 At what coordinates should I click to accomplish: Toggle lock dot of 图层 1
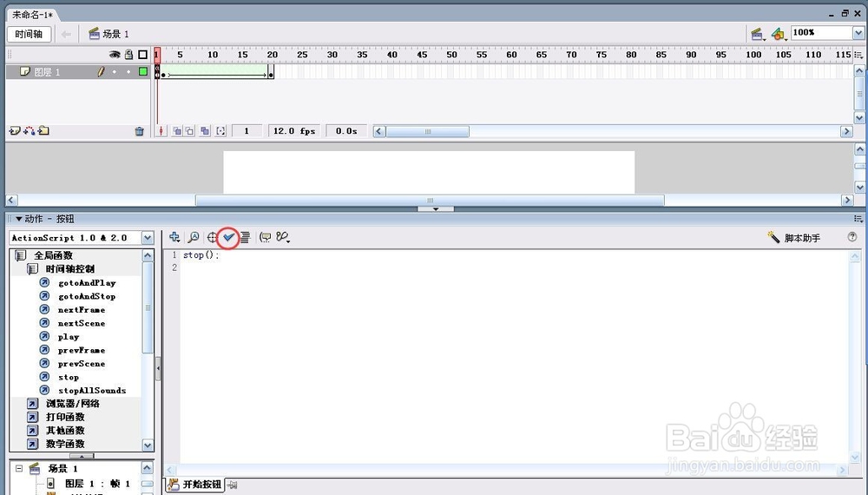(128, 71)
